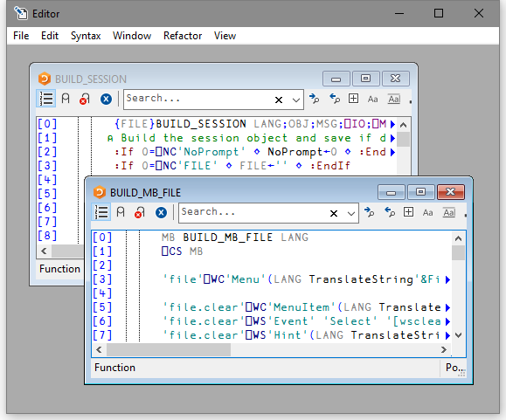The height and width of the screenshot is (420, 506).
Task: Click comment lines icon in BUILD_MB_FILE toolbar
Action: pos(121,212)
